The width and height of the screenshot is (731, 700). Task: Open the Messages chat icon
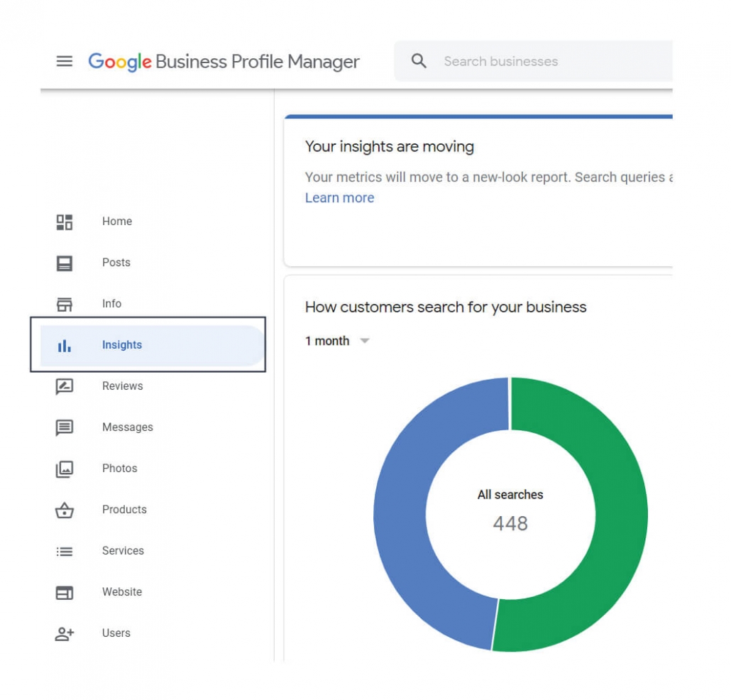tap(64, 427)
